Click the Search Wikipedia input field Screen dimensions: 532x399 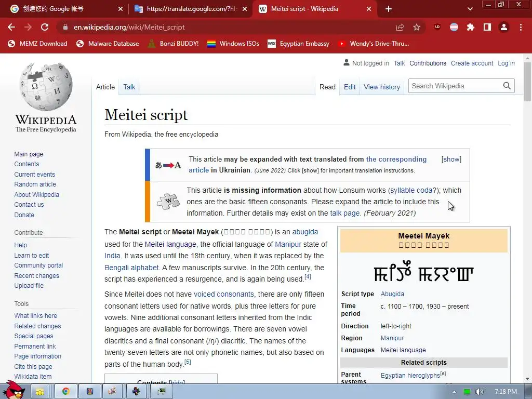pos(455,86)
